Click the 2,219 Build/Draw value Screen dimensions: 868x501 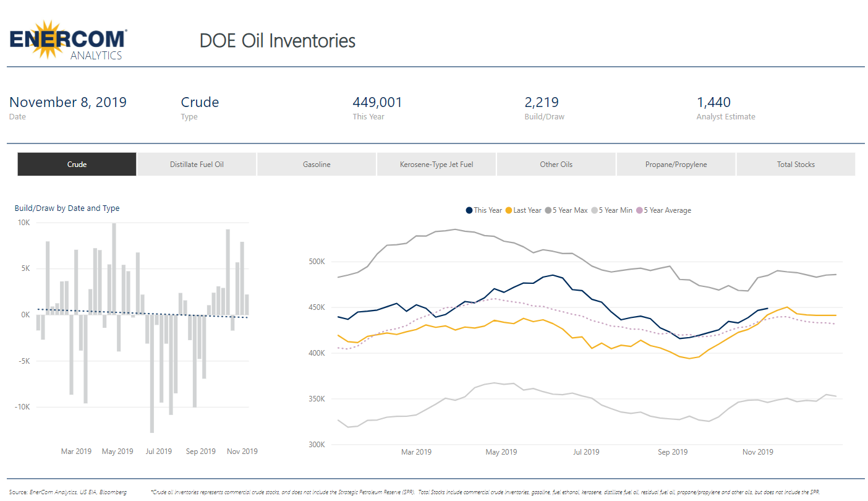point(542,103)
